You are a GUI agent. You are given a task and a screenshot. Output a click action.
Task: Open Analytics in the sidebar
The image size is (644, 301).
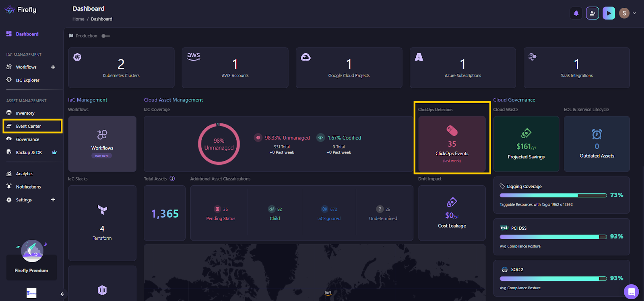coord(25,174)
